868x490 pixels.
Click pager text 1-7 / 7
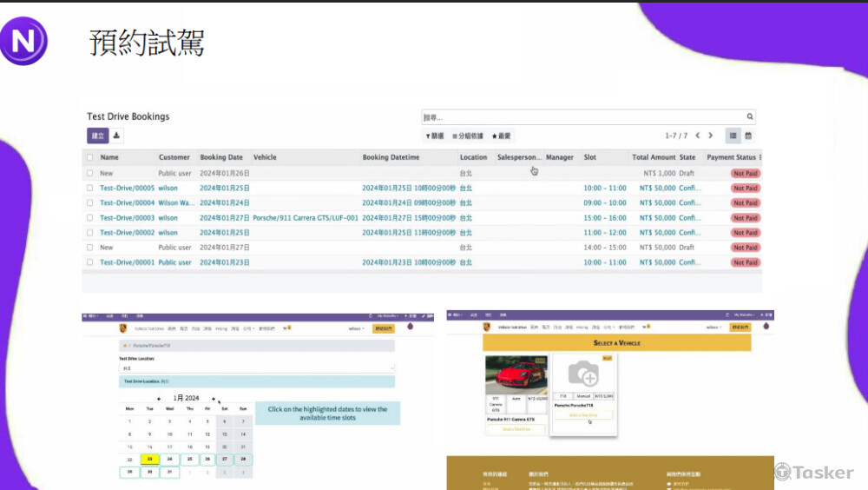[676, 136]
